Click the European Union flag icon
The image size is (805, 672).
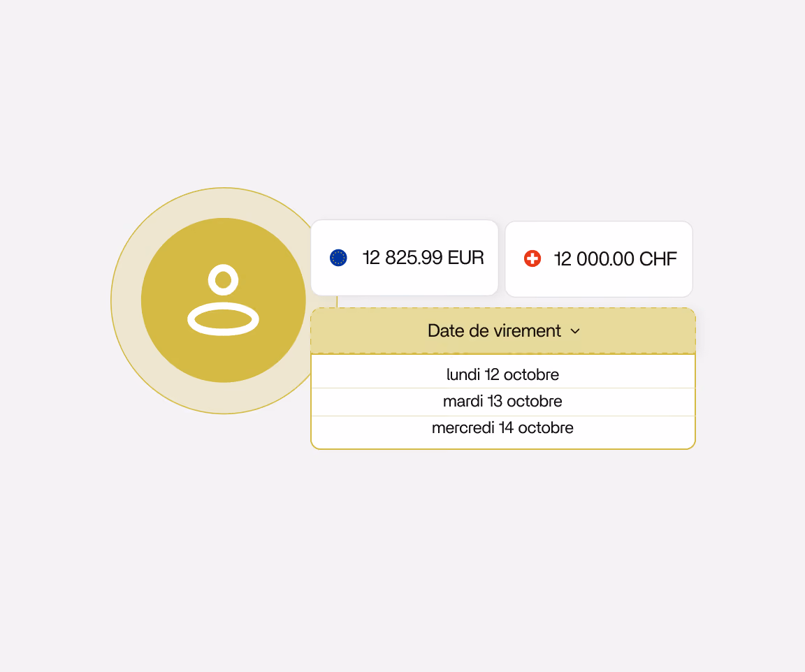(338, 258)
